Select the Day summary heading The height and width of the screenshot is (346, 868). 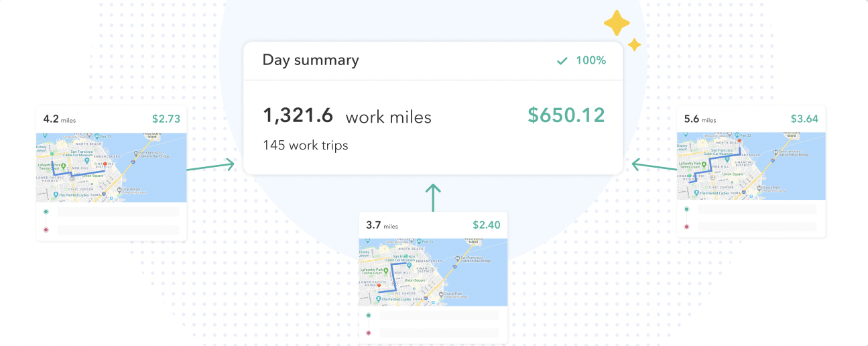(310, 60)
